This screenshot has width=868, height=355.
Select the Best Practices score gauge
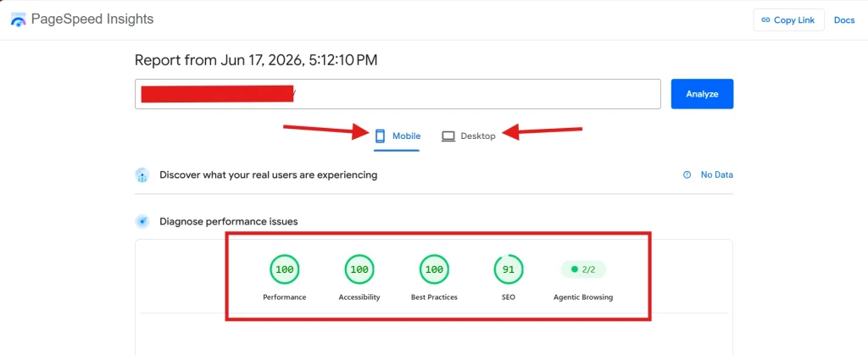tap(434, 269)
